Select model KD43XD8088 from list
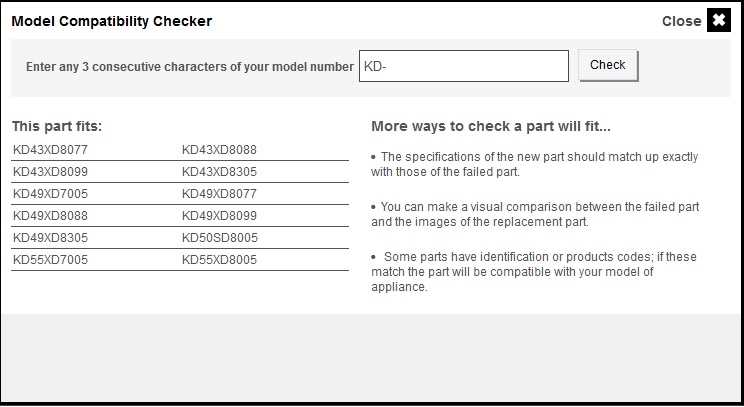Screen dimensions: 744x407 pos(220,150)
